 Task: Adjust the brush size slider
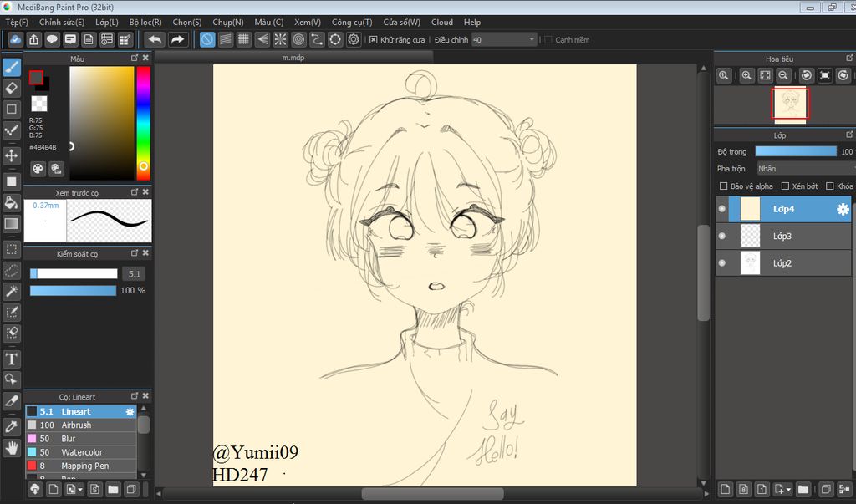click(74, 273)
